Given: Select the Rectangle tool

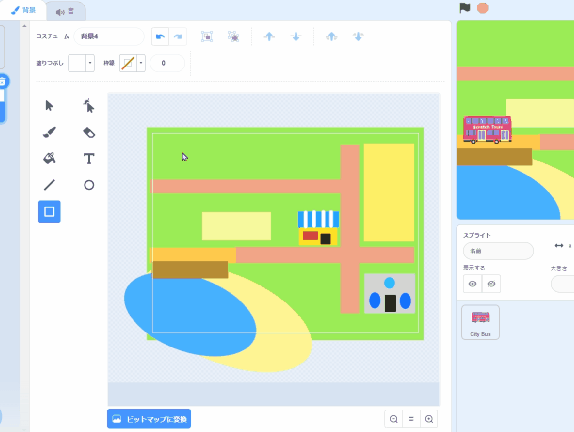Looking at the screenshot, I should click(49, 212).
